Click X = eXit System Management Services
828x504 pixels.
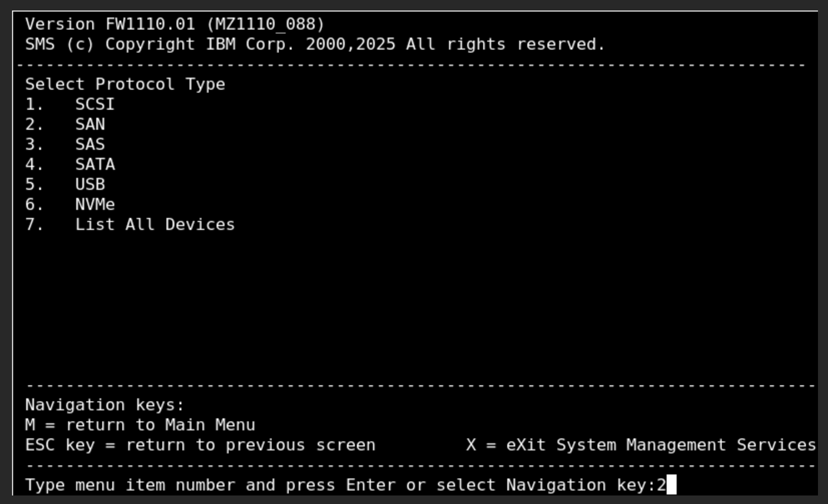(x=641, y=445)
